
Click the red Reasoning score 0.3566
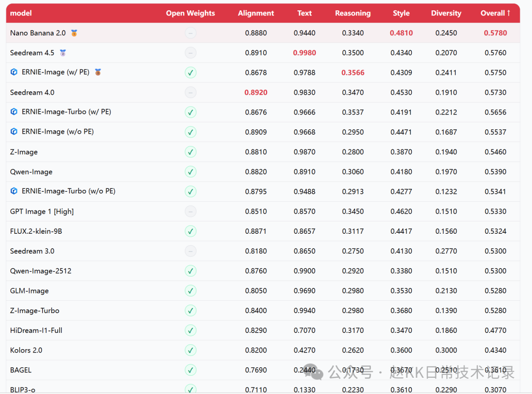tap(353, 72)
